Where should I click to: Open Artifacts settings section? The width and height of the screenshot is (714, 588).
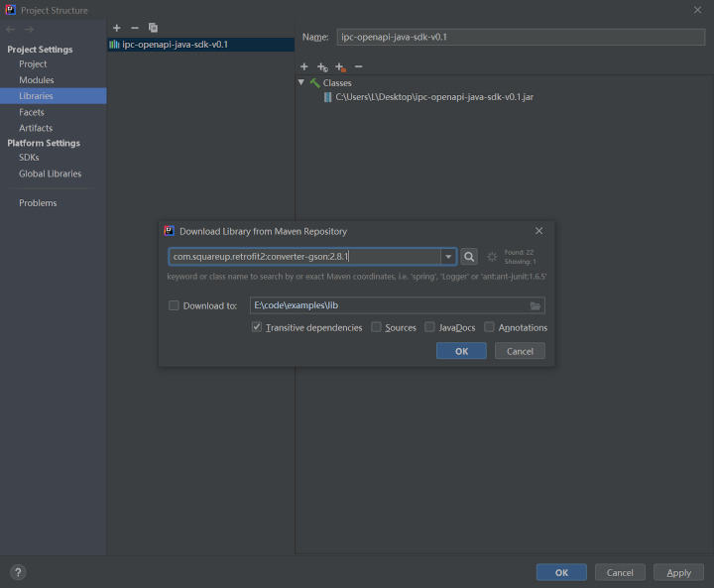36,128
